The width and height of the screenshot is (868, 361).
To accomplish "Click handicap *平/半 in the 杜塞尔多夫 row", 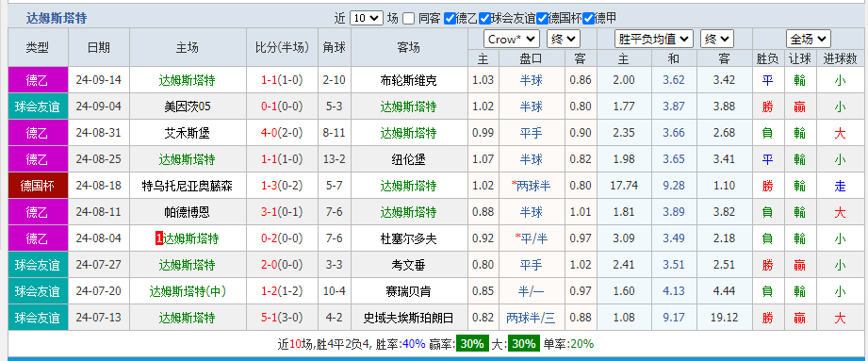I will 531,238.
